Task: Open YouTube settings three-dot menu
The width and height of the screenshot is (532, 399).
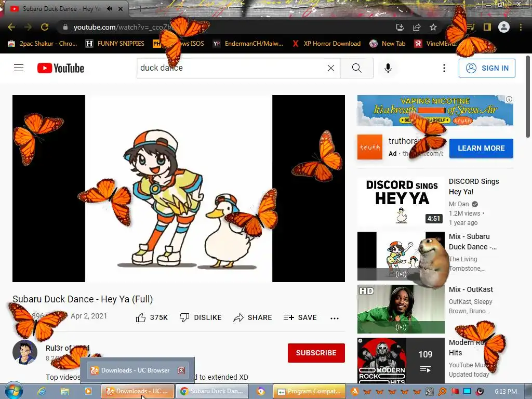Action: point(444,68)
